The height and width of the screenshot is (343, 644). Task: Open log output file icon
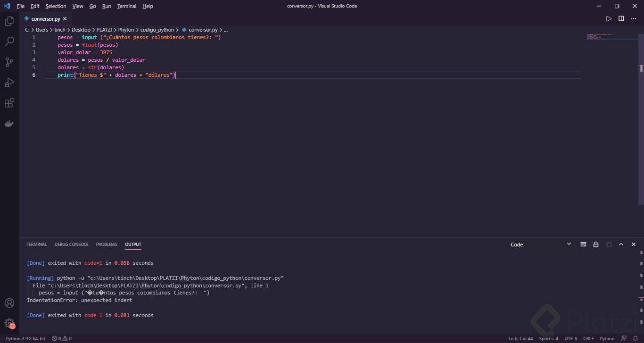[x=609, y=245]
